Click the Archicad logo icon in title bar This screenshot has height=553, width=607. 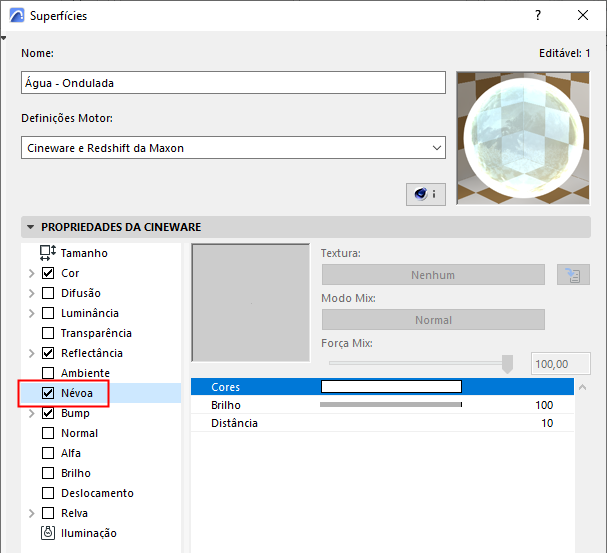pos(17,16)
